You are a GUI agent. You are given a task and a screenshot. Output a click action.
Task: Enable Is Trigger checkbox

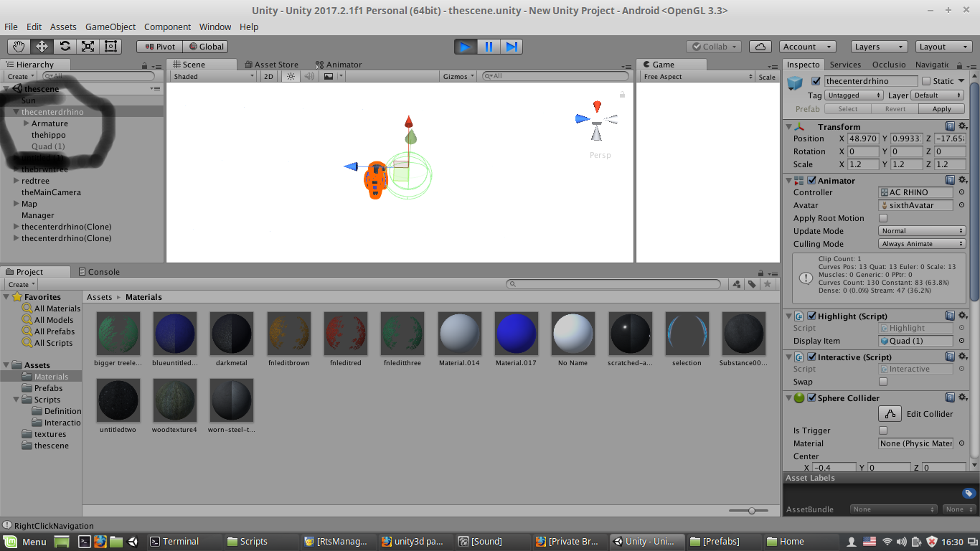(x=883, y=430)
